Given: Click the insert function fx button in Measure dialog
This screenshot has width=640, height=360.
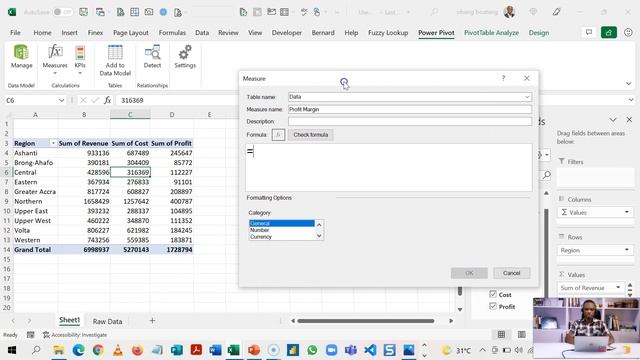Looking at the screenshot, I should tap(278, 135).
